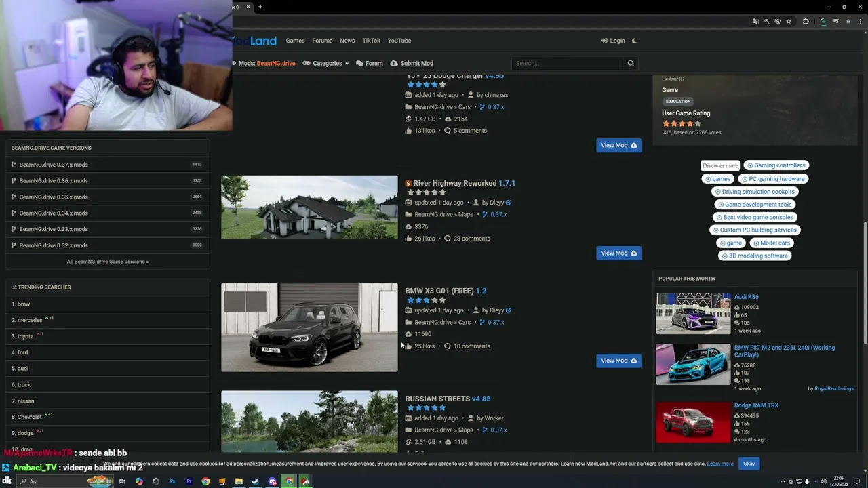Viewport: 868px width, 488px height.
Task: Click the 5 comments icon link
Action: pos(465,131)
